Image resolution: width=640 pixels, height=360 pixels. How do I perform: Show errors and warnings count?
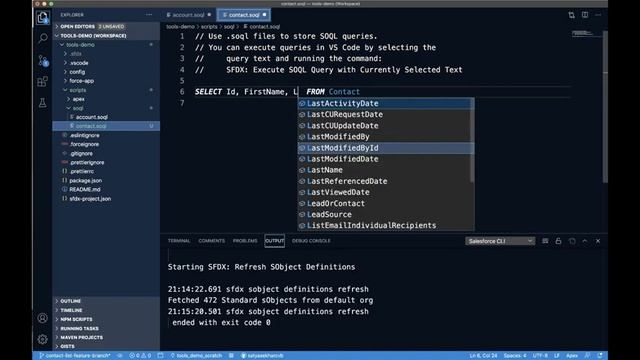(140, 356)
